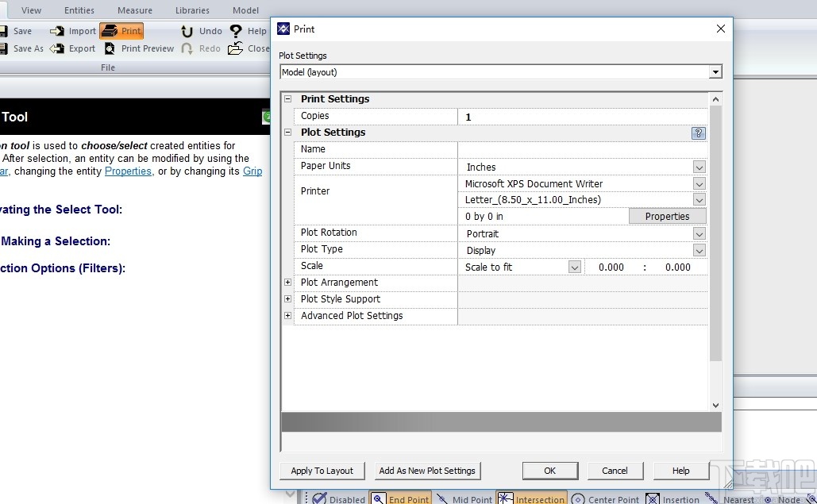Toggle the Node snap
817x504 pixels.
(783, 498)
